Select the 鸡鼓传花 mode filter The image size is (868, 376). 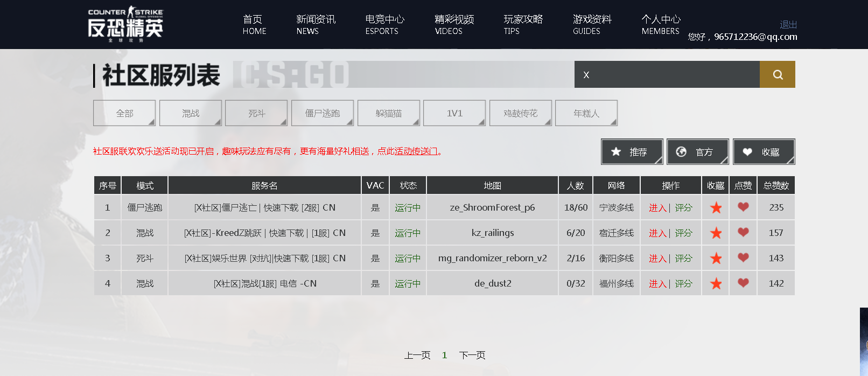click(x=521, y=113)
